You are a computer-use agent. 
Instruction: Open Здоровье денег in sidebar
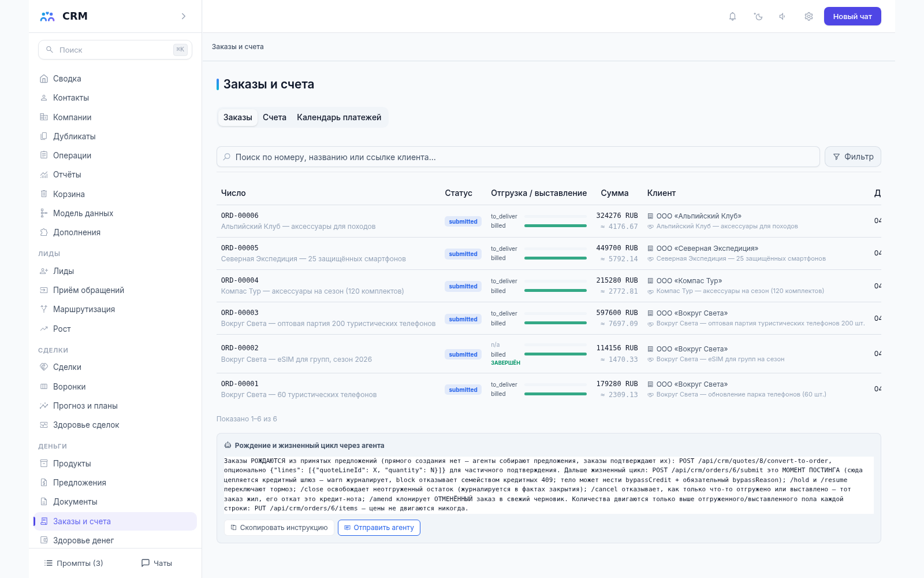coord(115,540)
